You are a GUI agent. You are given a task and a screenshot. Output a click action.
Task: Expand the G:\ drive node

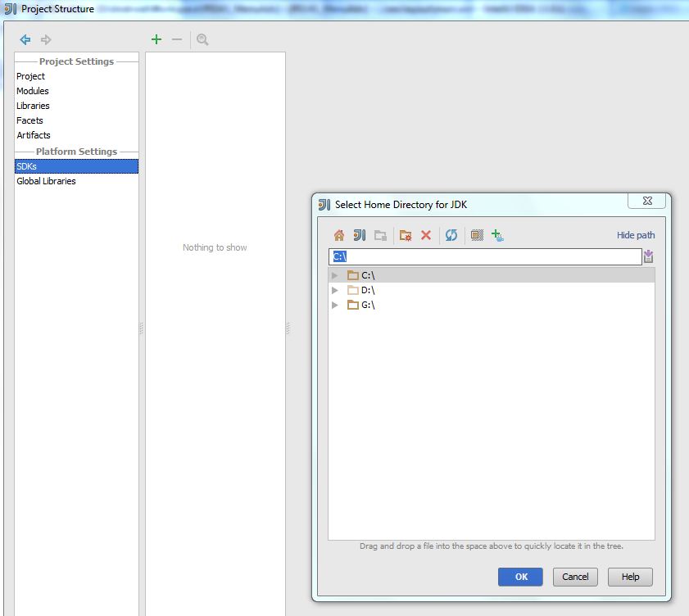335,305
